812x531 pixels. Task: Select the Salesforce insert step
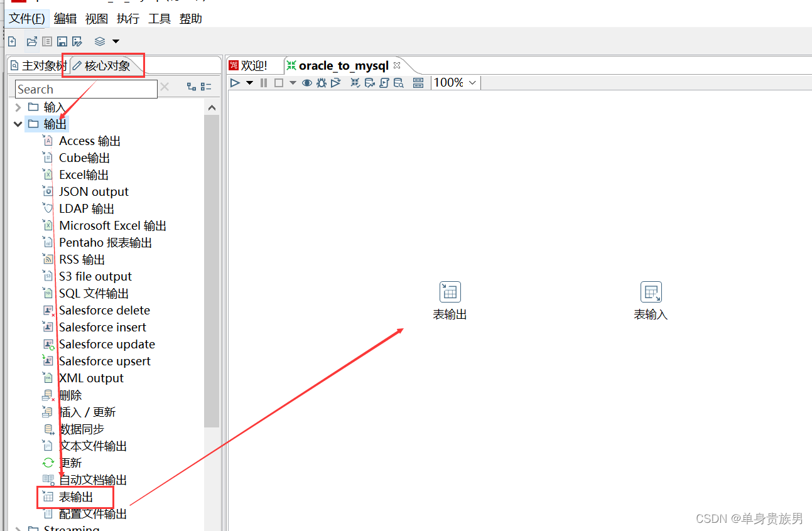click(102, 328)
